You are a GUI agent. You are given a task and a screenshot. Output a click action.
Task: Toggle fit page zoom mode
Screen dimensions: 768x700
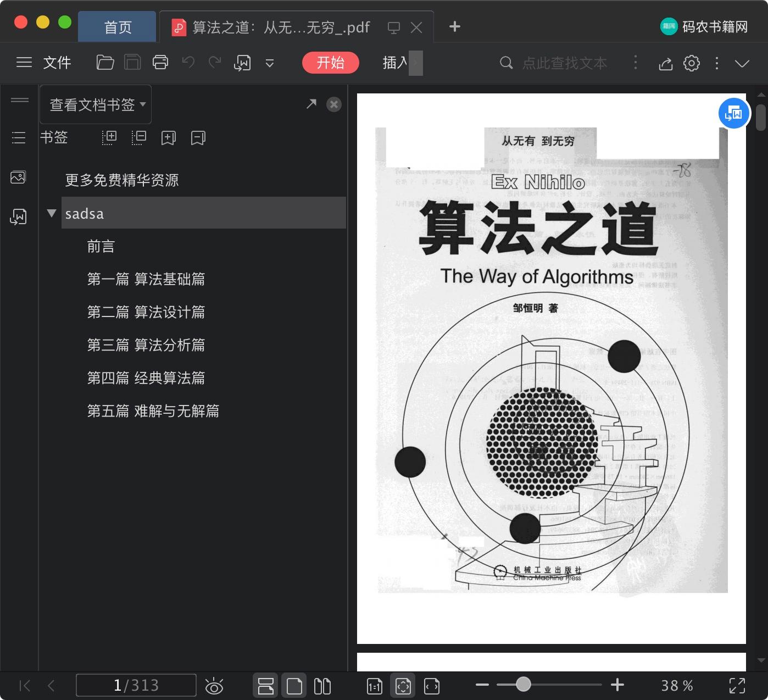pyautogui.click(x=403, y=686)
